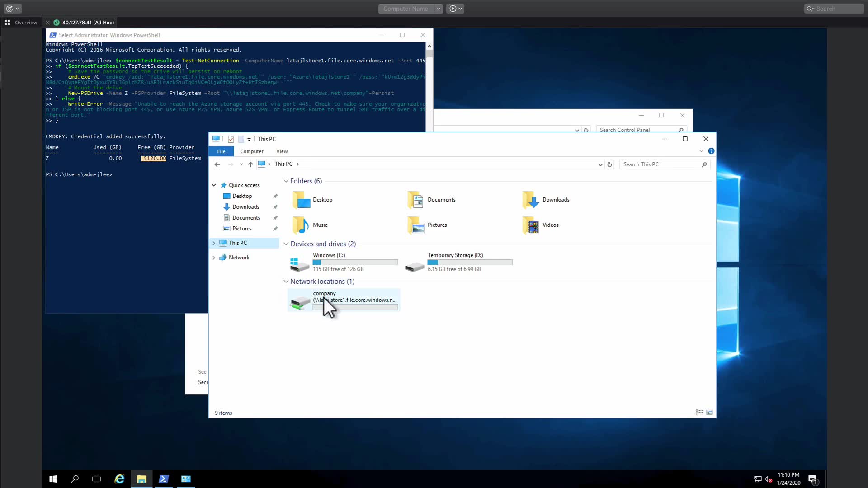Open the File ribbon tab

221,151
